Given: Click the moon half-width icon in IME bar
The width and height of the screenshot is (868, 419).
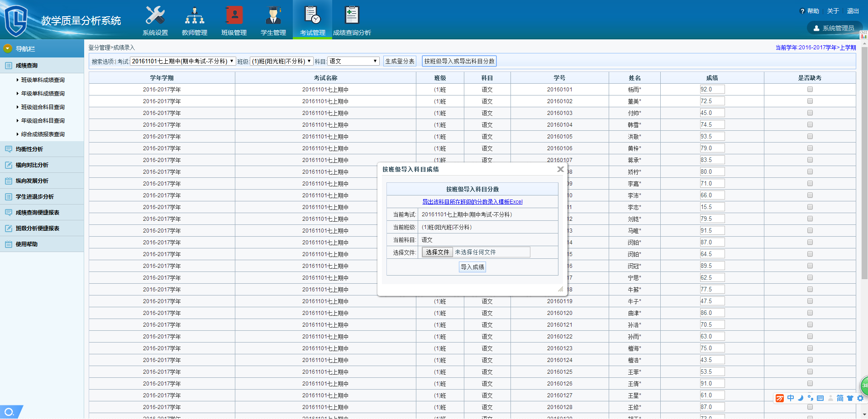Looking at the screenshot, I should [801, 398].
